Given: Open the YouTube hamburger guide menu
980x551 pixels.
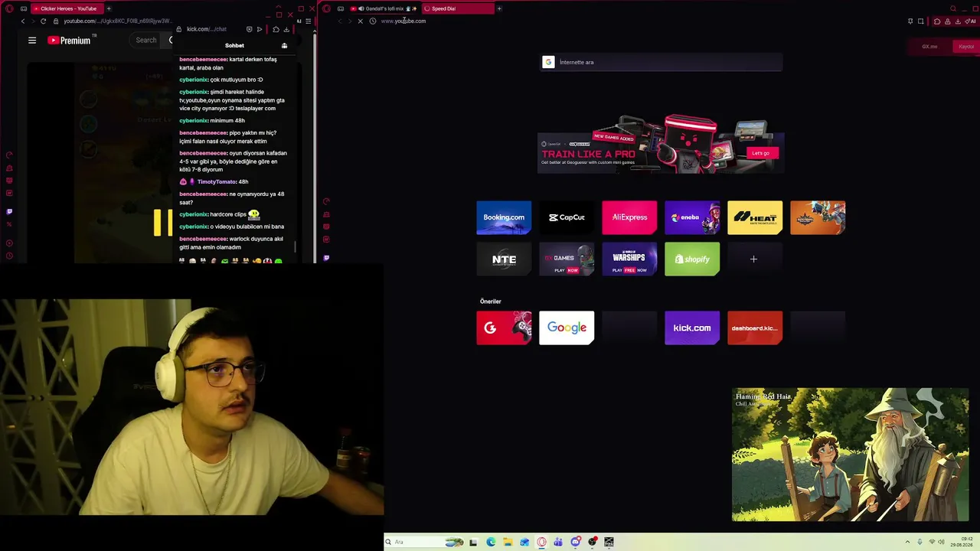Looking at the screenshot, I should (32, 41).
